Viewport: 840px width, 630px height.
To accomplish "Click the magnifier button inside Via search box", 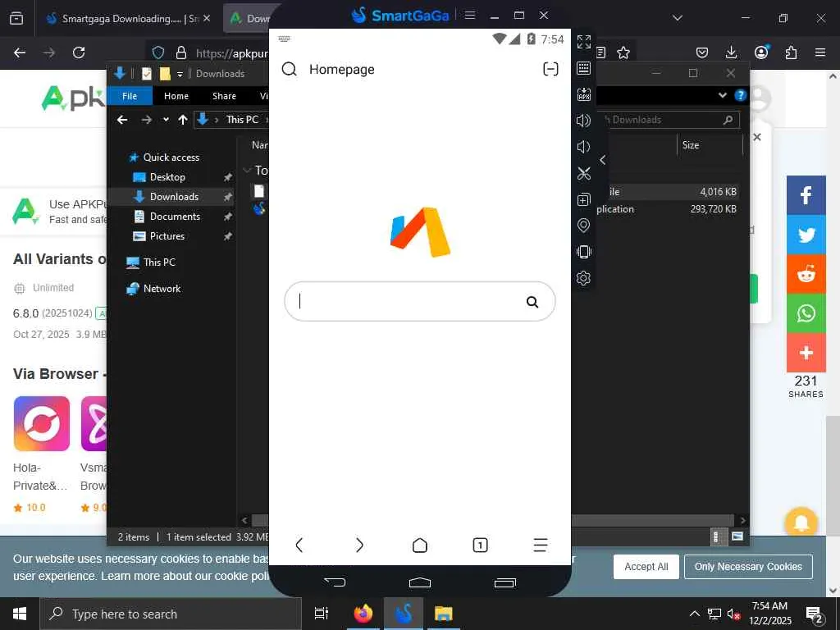I will point(532,302).
